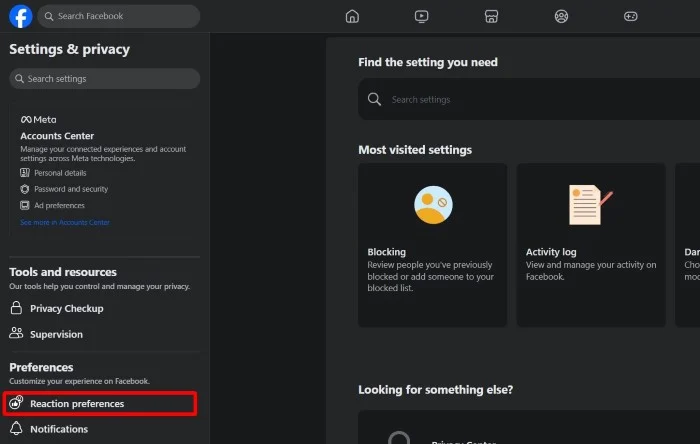Open the Home feed icon
Screen dimensions: 700x444
point(352,16)
